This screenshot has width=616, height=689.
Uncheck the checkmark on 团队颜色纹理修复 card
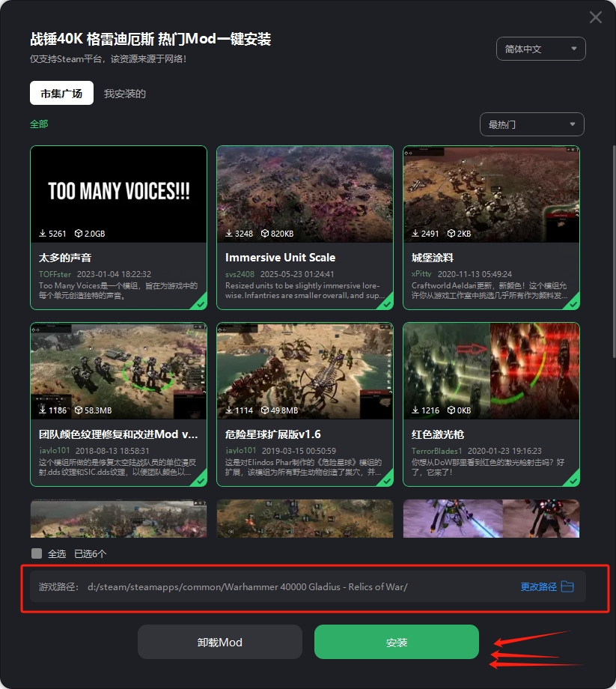coord(200,480)
